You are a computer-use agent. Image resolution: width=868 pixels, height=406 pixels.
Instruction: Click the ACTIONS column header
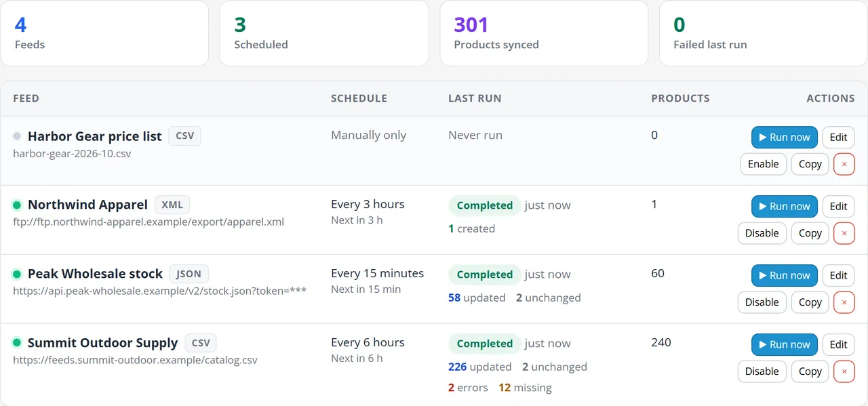coord(831,98)
